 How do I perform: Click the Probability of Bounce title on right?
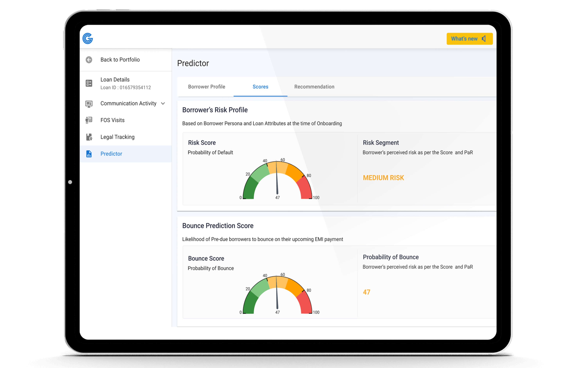coord(391,257)
